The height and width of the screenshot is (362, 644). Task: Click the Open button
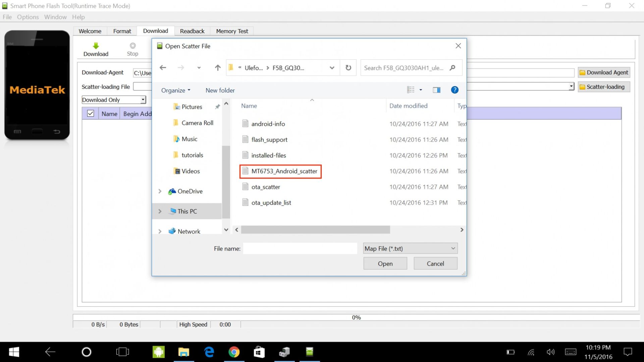[x=385, y=263]
